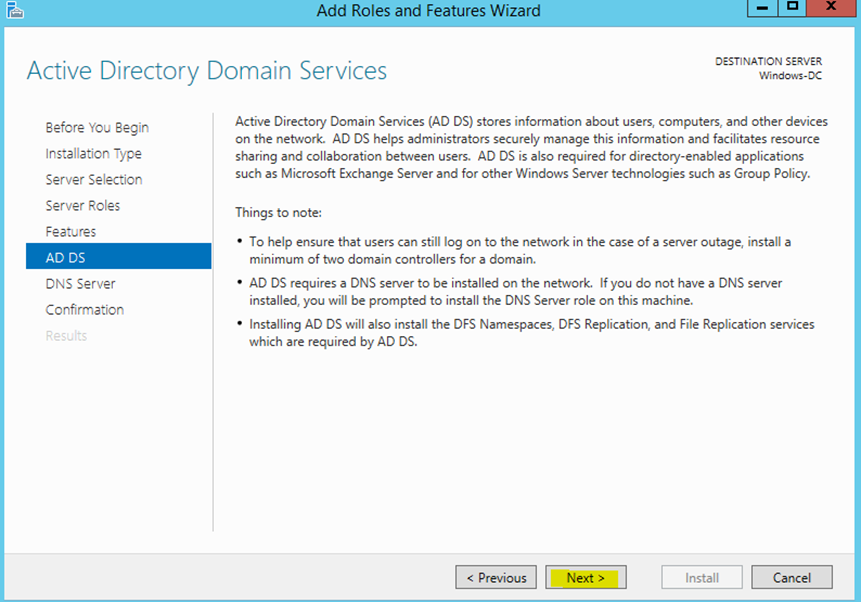Click the bullet about DFS Namespaces
The width and height of the screenshot is (861, 602).
pyautogui.click(x=532, y=333)
